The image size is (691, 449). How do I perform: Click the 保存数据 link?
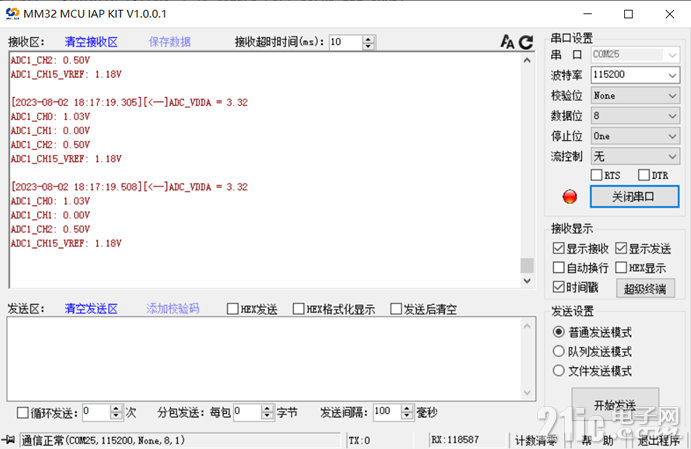pos(170,42)
